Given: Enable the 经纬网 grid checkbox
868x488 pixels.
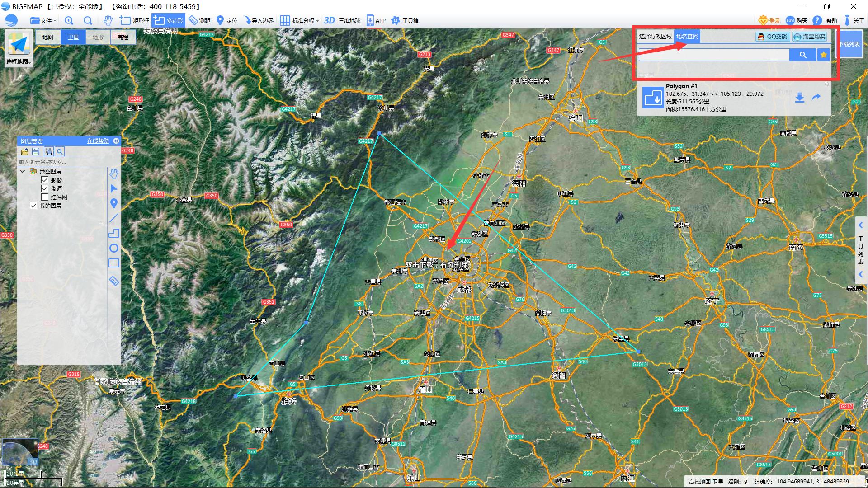Looking at the screenshot, I should click(45, 197).
